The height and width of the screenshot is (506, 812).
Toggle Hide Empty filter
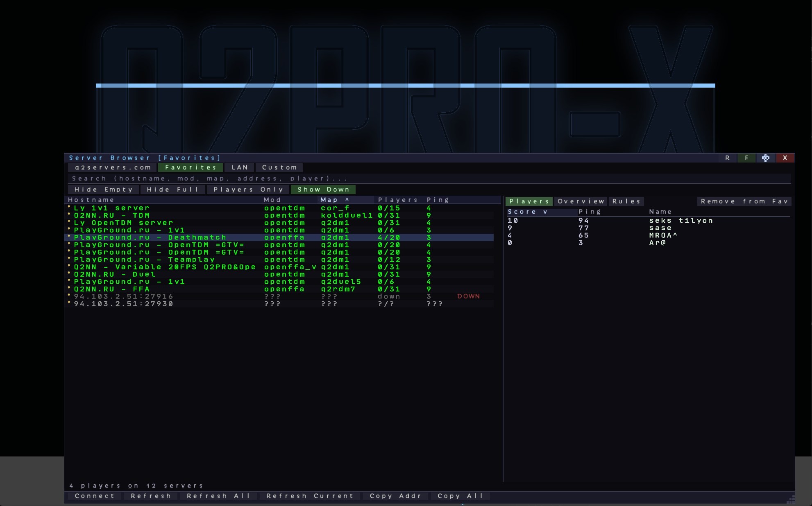coord(104,190)
